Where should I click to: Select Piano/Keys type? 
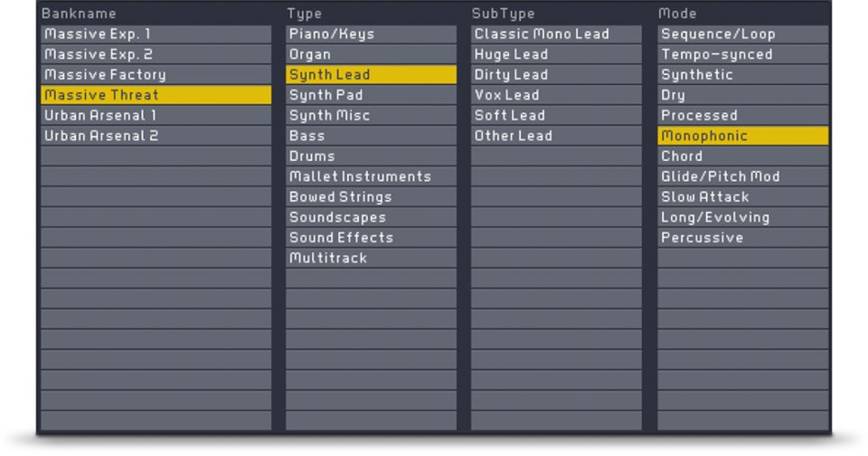[x=371, y=34]
